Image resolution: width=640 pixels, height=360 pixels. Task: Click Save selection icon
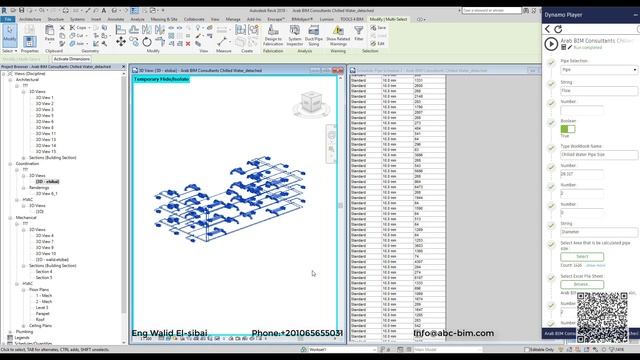378,28
